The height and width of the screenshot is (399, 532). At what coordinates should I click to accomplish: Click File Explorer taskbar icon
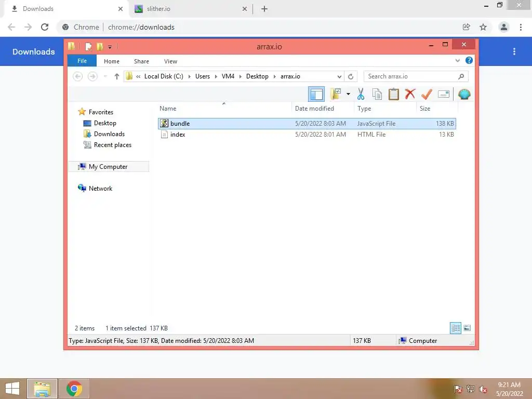click(x=42, y=389)
